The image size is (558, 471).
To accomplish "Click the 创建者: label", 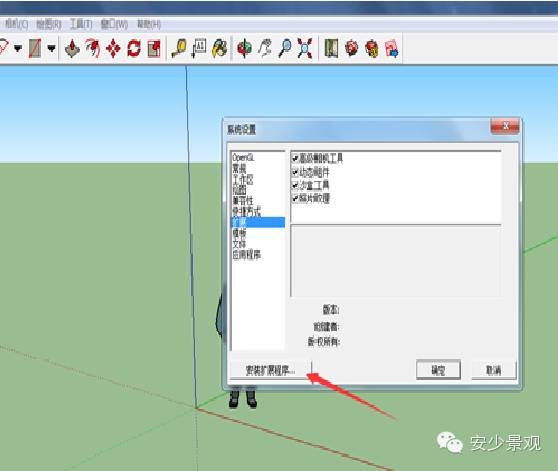I will [x=326, y=326].
